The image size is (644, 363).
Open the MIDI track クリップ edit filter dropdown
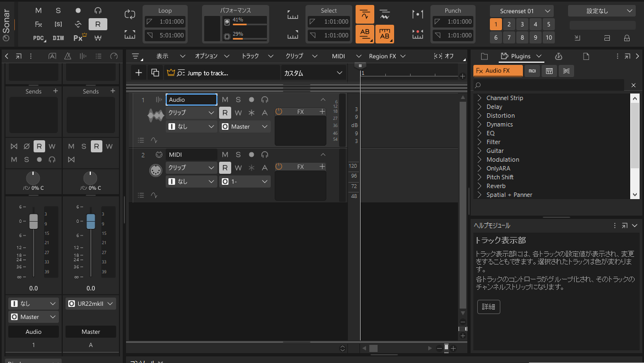tap(192, 168)
